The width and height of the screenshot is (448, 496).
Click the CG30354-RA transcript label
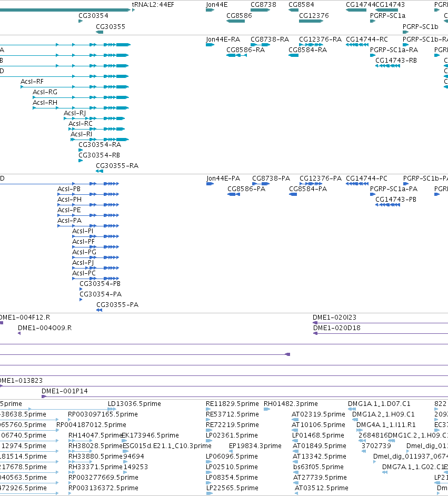(99, 145)
